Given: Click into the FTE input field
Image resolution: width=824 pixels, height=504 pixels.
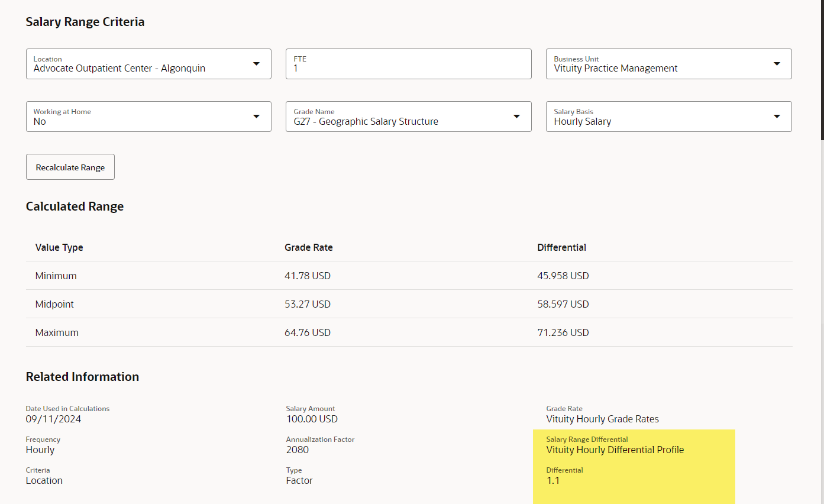Looking at the screenshot, I should coord(408,64).
